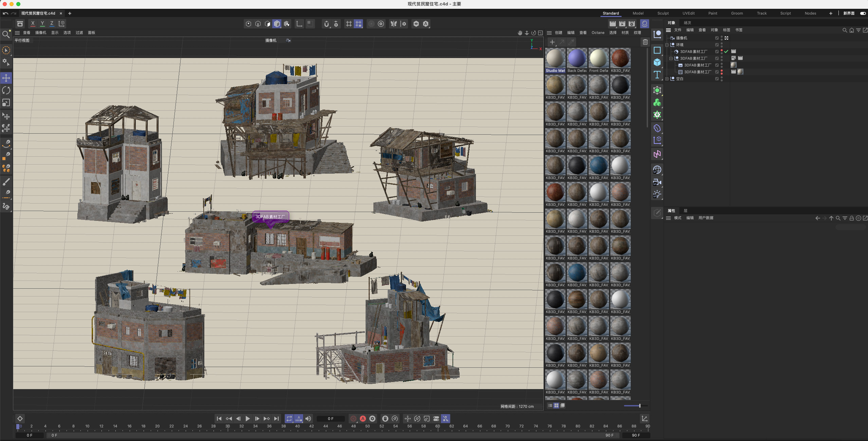This screenshot has height=441, width=868.
Task: Click the Text spline tool icon
Action: (x=657, y=75)
